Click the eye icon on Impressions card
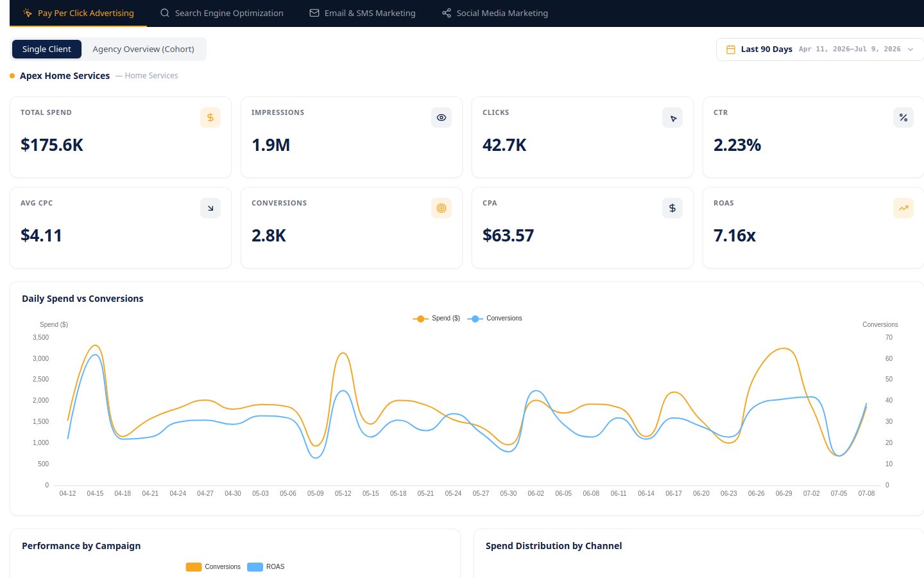 click(441, 118)
